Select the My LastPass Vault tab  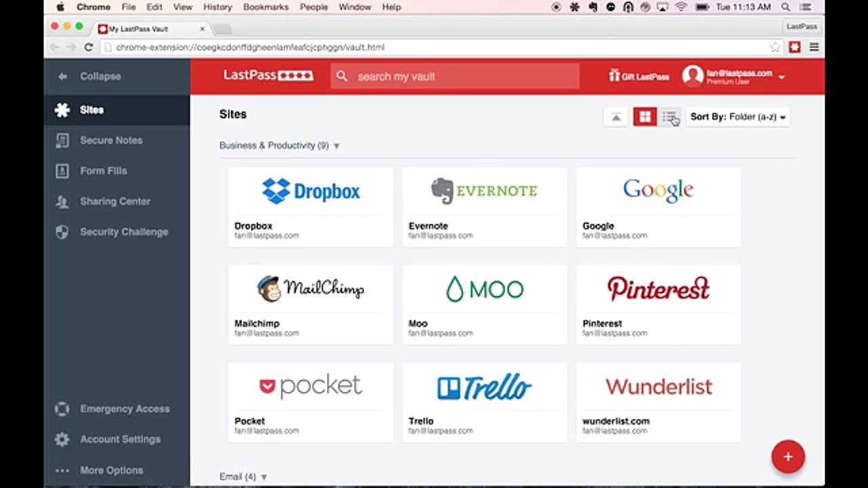[x=150, y=29]
